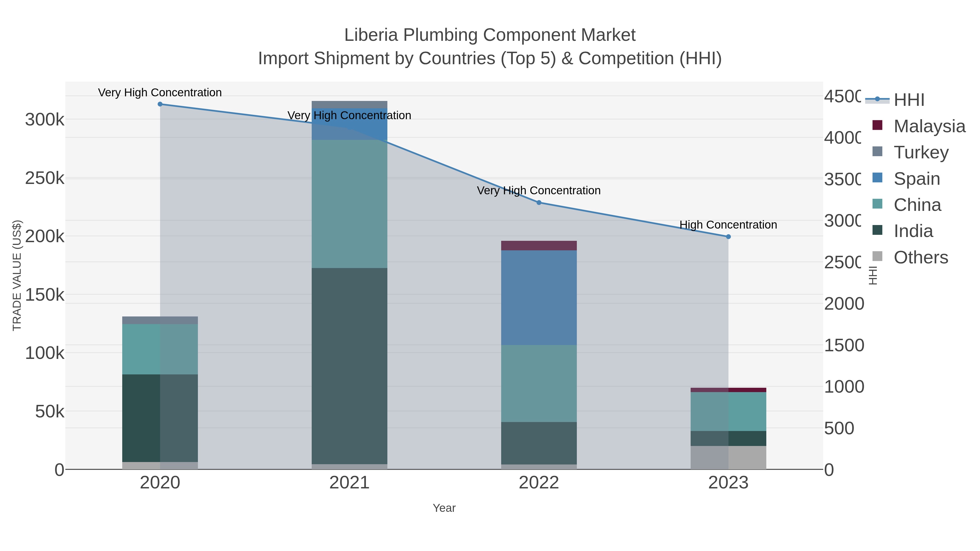Toggle the China legend entry
Screen dimensions: 980x551
pyautogui.click(x=906, y=205)
